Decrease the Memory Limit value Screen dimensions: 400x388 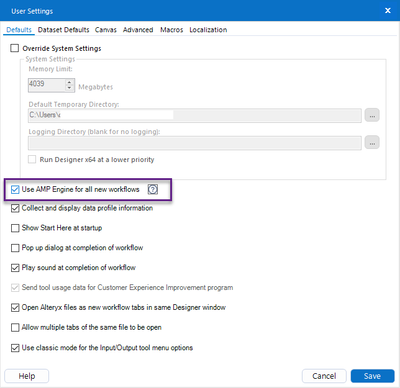pos(69,88)
